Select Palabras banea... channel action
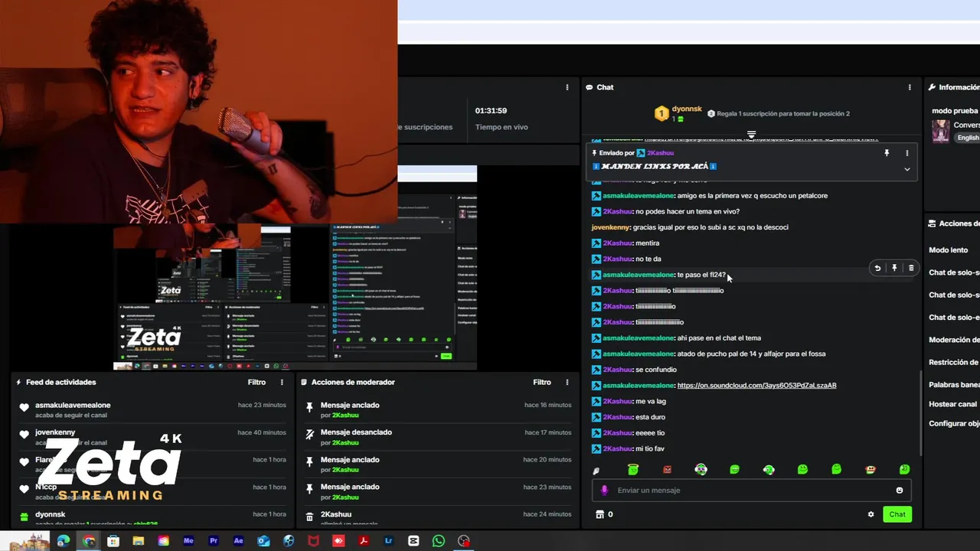980x551 pixels. tap(954, 385)
